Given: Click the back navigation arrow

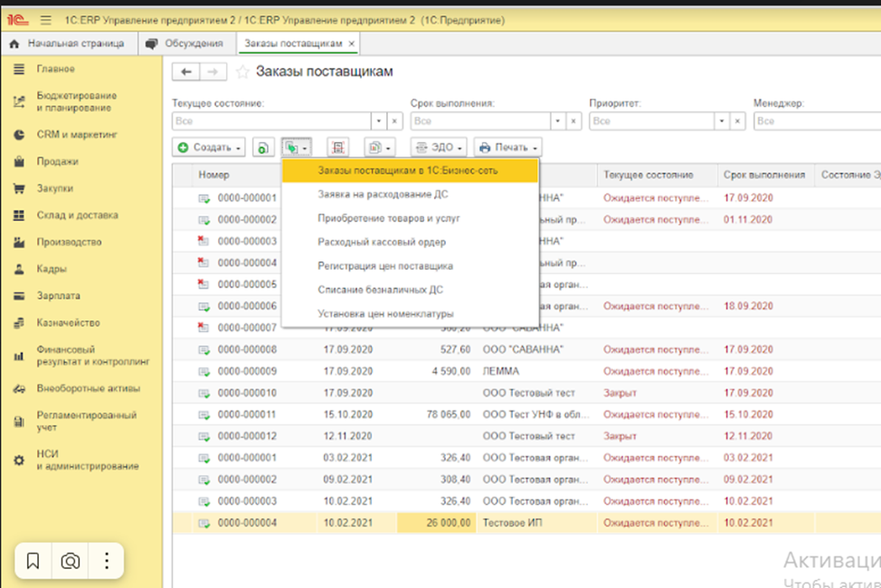Looking at the screenshot, I should tap(186, 72).
